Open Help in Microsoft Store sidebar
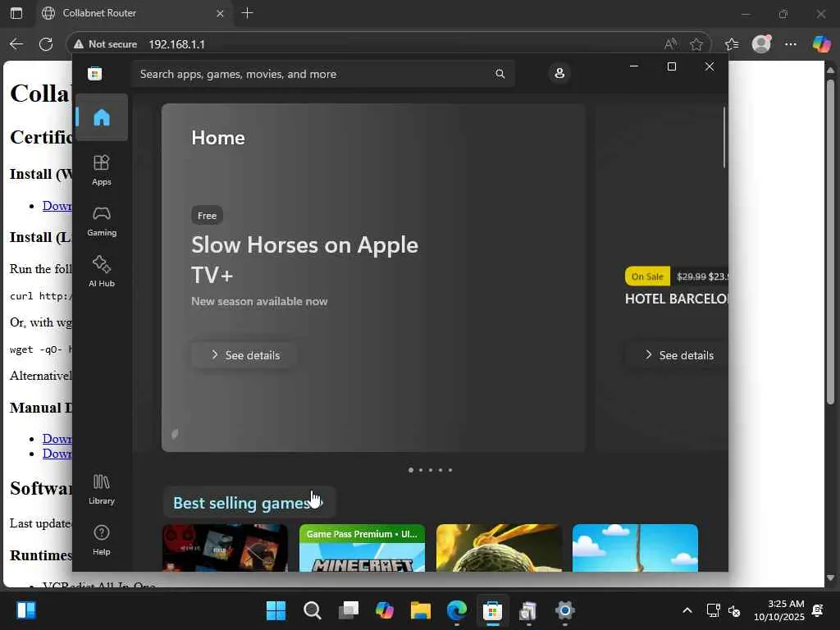 coord(101,540)
